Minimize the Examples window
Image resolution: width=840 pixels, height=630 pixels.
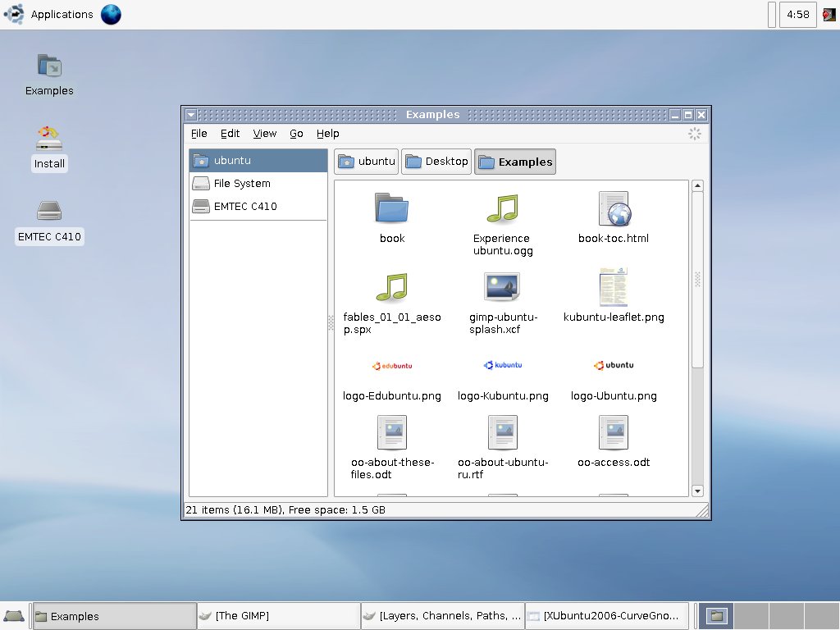pyautogui.click(x=675, y=115)
